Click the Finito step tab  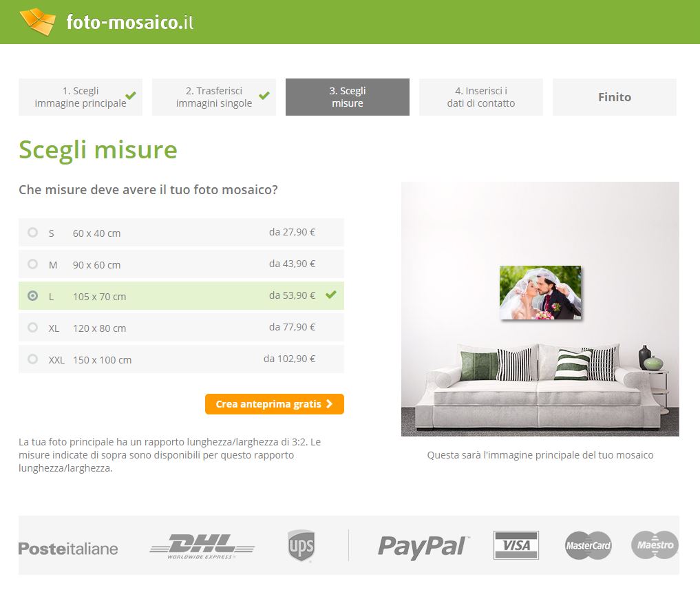(614, 97)
